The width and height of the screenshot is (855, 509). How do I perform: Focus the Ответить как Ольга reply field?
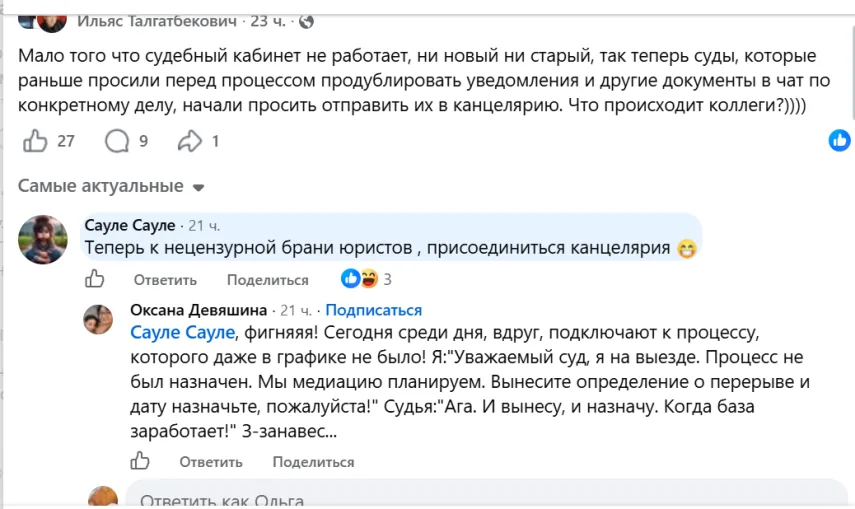[485, 494]
